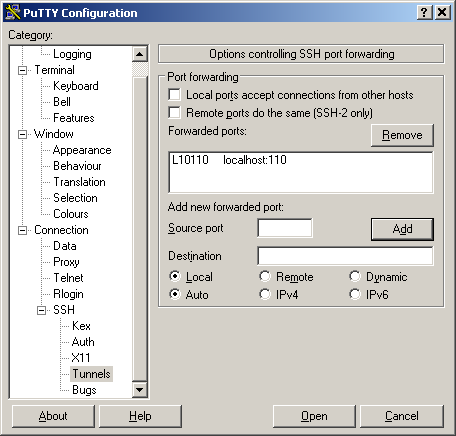Click the Add button for forwarded port
Screen dimensions: 456x436
[x=402, y=229]
